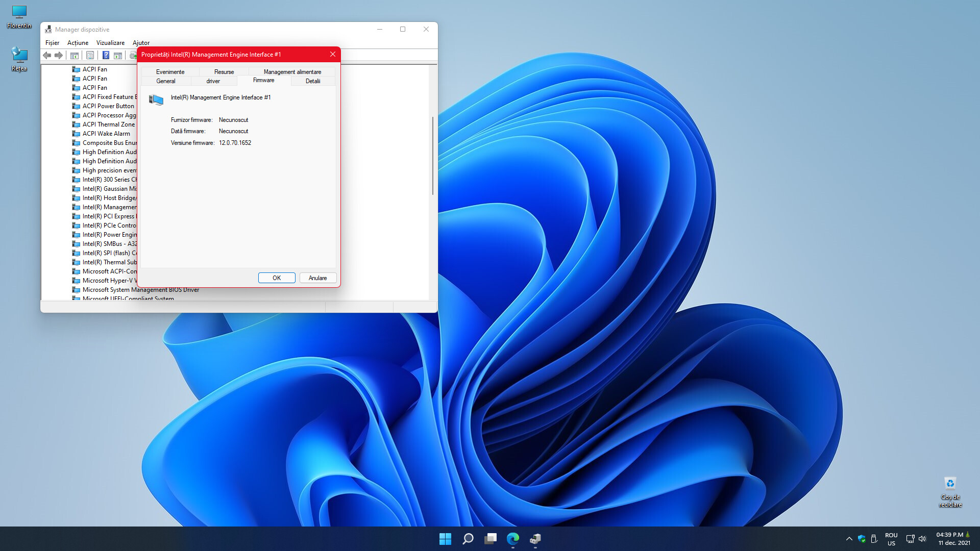Select ACPI Wake Alarm device
This screenshot has width=980, height=551.
click(102, 134)
